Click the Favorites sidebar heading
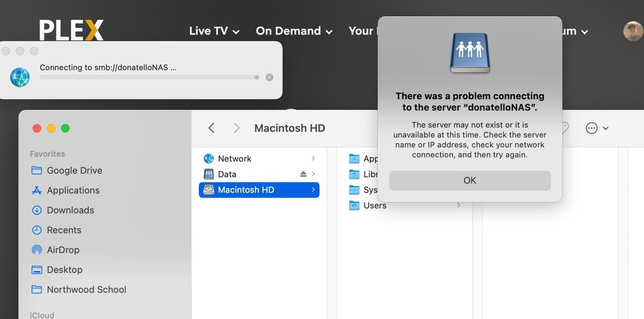The image size is (644, 319). point(47,154)
